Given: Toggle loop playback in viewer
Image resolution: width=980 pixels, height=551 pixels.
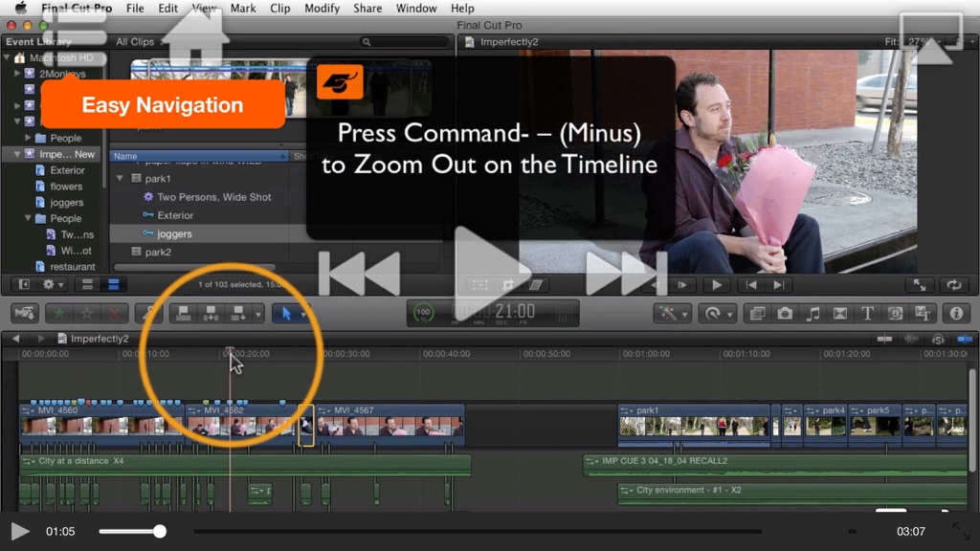Looking at the screenshot, I should click(954, 285).
